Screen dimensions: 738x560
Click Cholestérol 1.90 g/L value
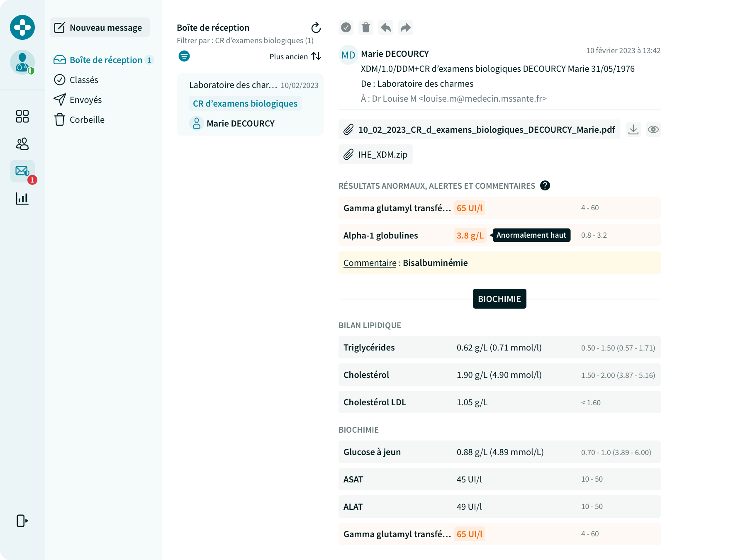coord(499,375)
